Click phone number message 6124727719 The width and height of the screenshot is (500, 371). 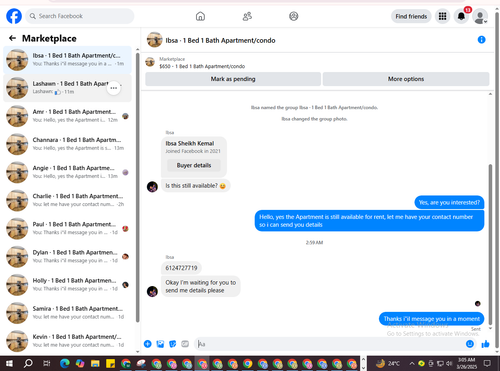(x=181, y=268)
